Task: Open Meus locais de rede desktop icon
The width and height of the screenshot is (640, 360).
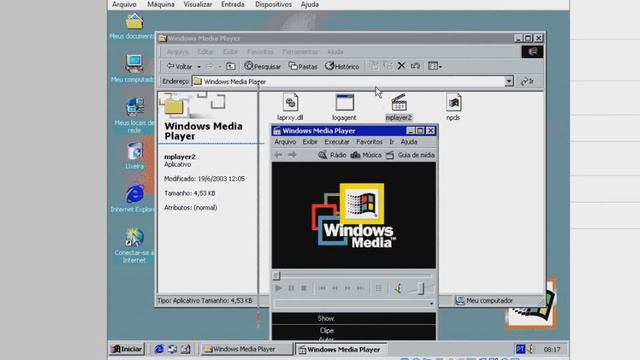Action: pos(134,116)
